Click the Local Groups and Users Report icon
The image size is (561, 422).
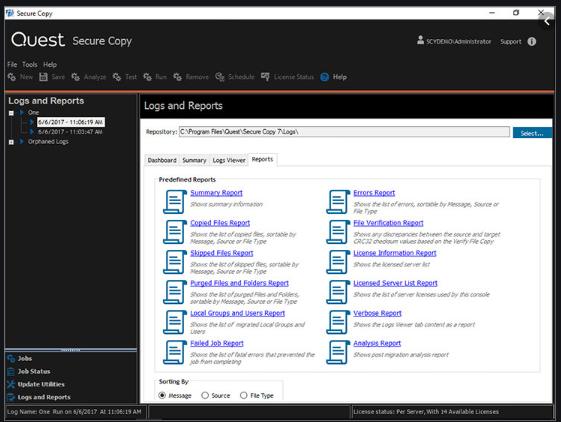pos(175,322)
